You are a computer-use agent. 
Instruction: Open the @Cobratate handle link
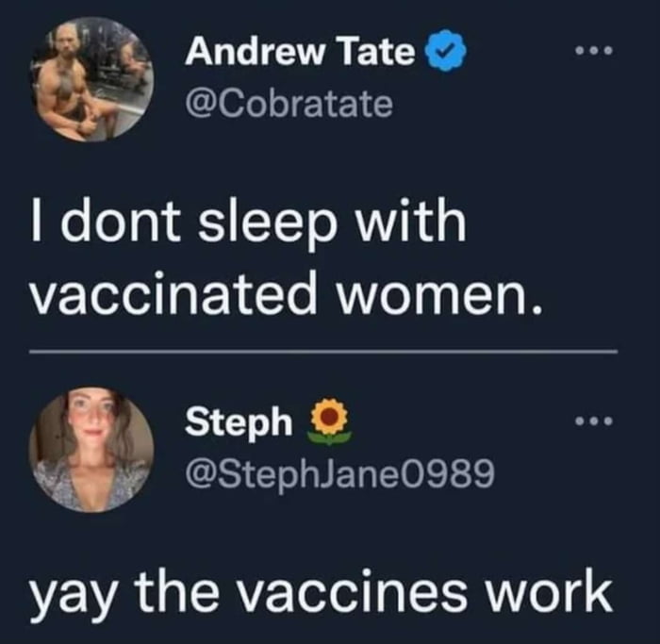tap(289, 105)
